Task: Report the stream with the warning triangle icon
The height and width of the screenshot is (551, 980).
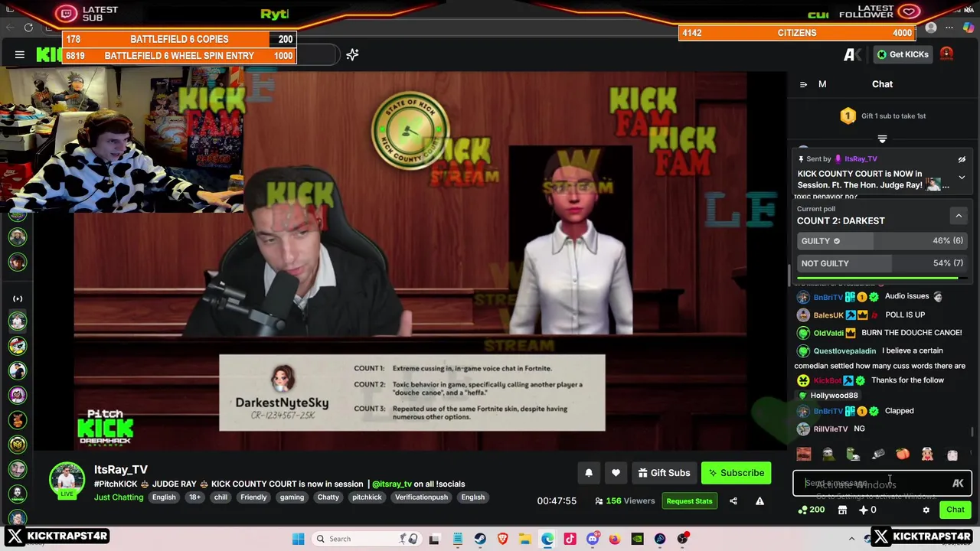Action: [759, 501]
